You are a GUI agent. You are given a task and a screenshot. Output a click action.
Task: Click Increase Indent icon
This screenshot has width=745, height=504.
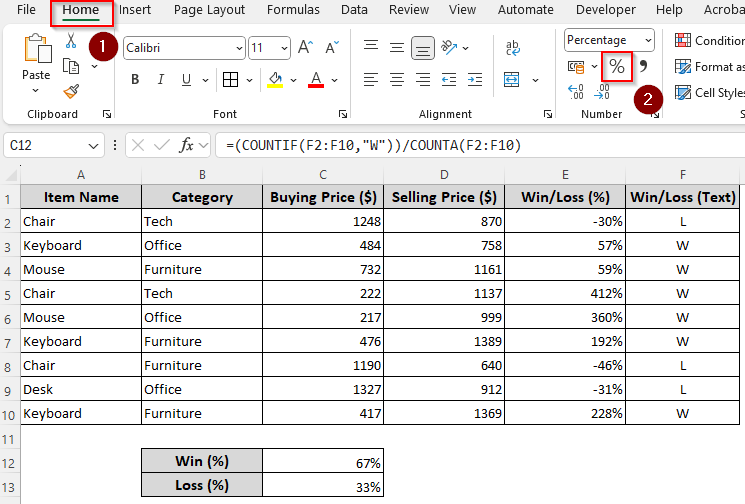point(475,79)
